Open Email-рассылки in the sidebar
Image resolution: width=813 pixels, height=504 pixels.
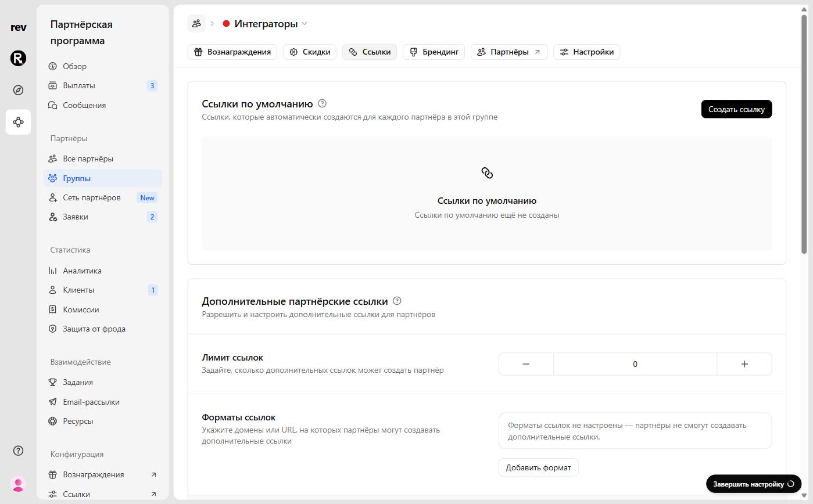(x=103, y=402)
